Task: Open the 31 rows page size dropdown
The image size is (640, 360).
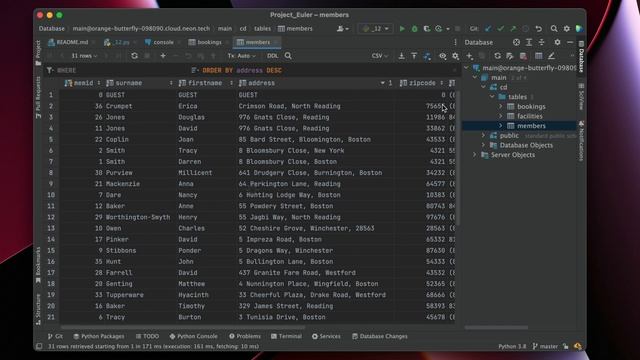Action: [84, 56]
